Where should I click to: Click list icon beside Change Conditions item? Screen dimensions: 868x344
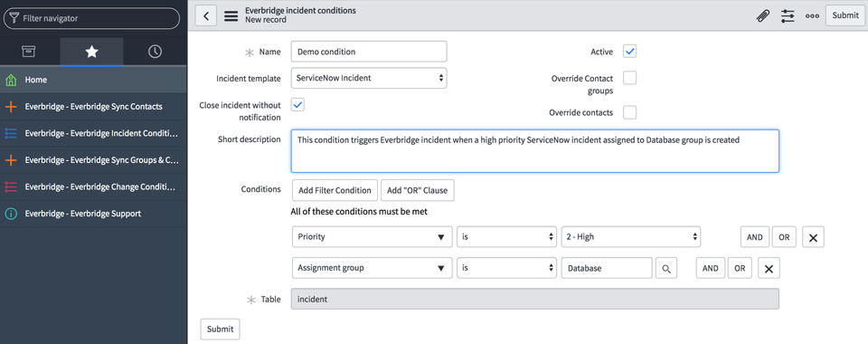[x=11, y=186]
